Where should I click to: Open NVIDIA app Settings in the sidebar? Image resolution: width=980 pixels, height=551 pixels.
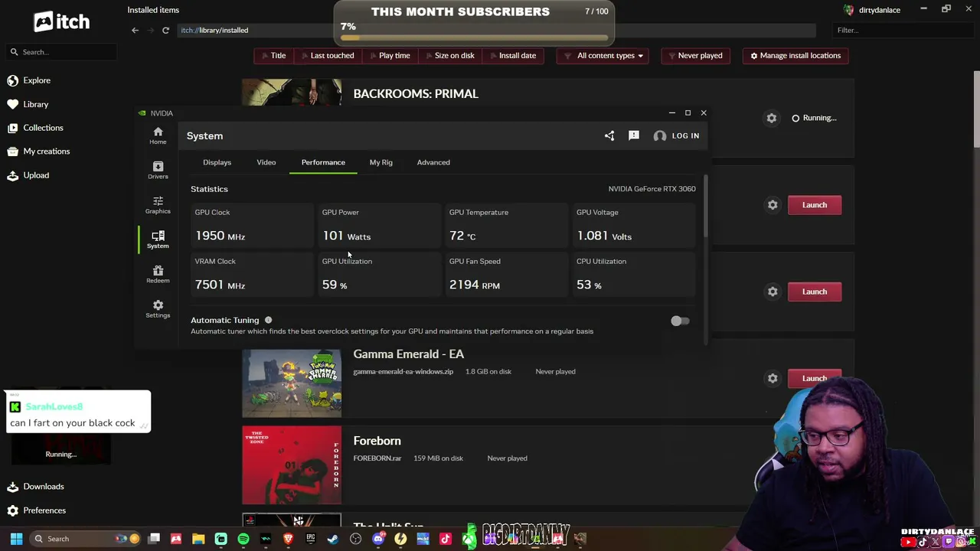[x=158, y=308]
